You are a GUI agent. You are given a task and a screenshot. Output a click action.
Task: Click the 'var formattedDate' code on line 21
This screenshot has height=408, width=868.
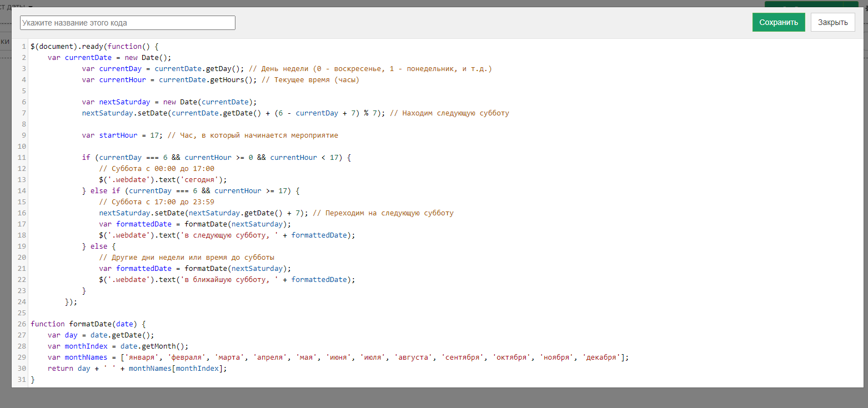[x=195, y=269]
